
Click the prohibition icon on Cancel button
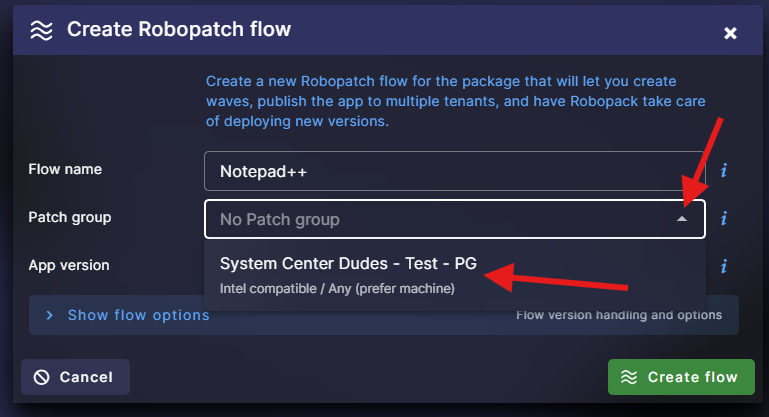pyautogui.click(x=42, y=377)
